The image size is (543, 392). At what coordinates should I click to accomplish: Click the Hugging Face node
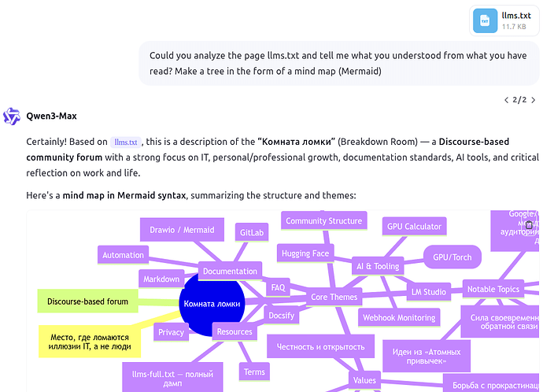(305, 253)
